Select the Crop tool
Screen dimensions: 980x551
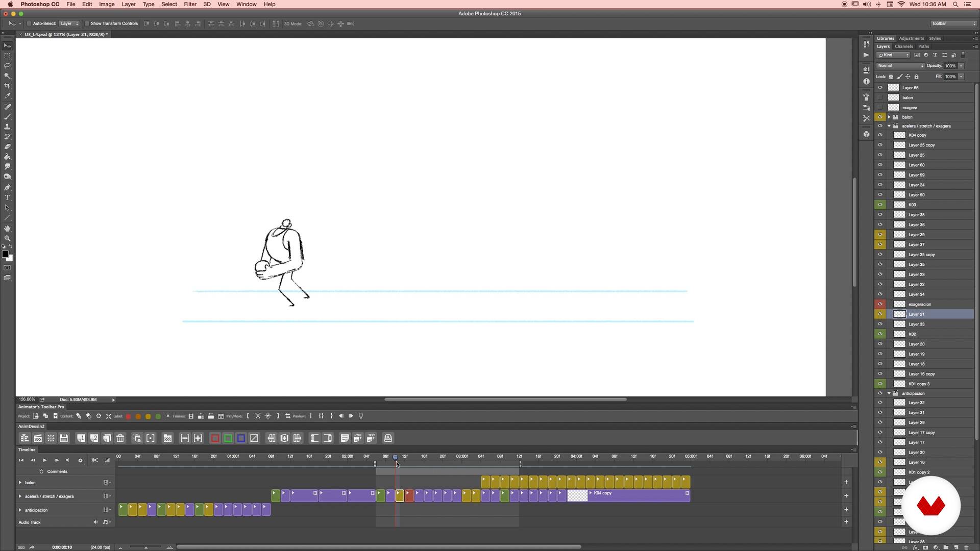pos(8,86)
